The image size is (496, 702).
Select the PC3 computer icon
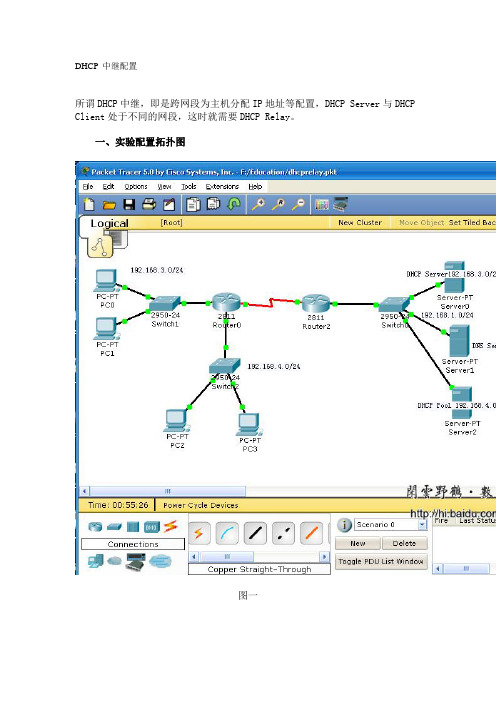[249, 424]
